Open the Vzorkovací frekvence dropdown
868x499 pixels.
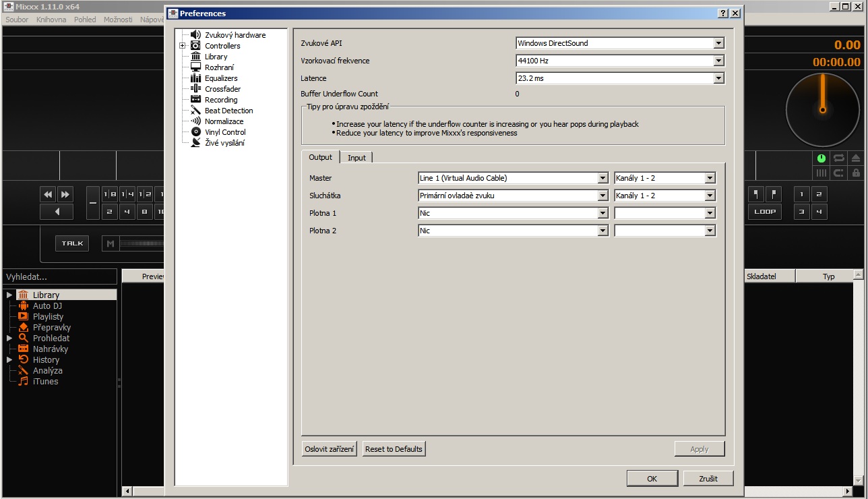tap(620, 61)
